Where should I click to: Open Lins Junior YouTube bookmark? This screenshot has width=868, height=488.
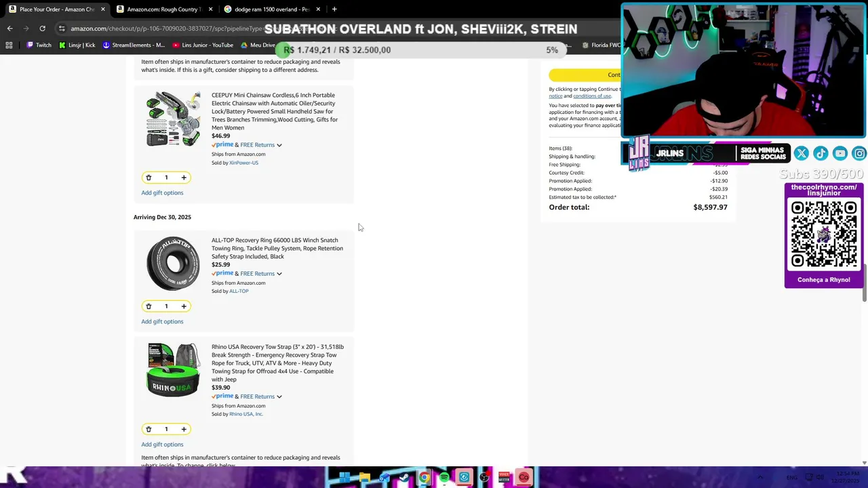coord(203,45)
